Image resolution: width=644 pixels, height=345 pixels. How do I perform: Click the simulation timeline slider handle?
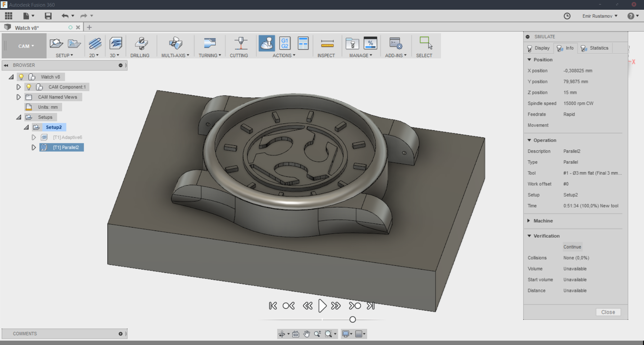click(x=352, y=319)
